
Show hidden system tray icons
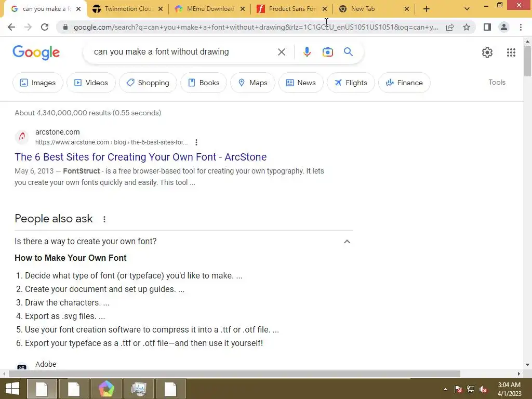click(445, 389)
